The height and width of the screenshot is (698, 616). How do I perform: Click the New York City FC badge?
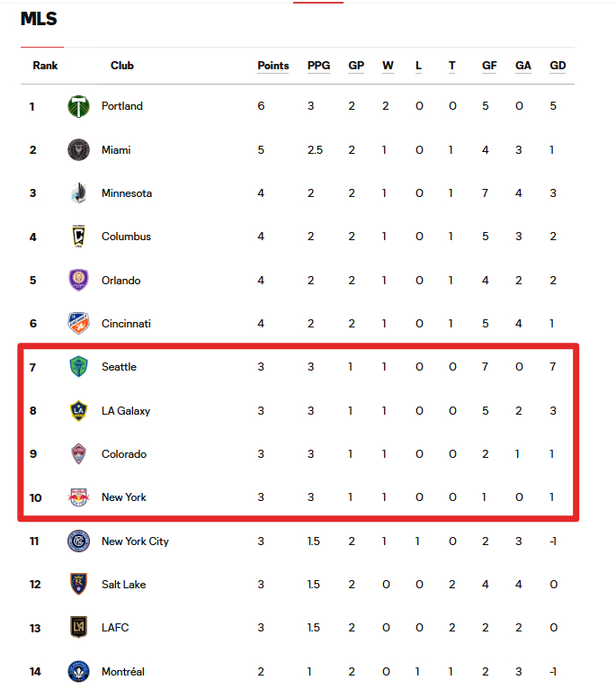pyautogui.click(x=78, y=541)
